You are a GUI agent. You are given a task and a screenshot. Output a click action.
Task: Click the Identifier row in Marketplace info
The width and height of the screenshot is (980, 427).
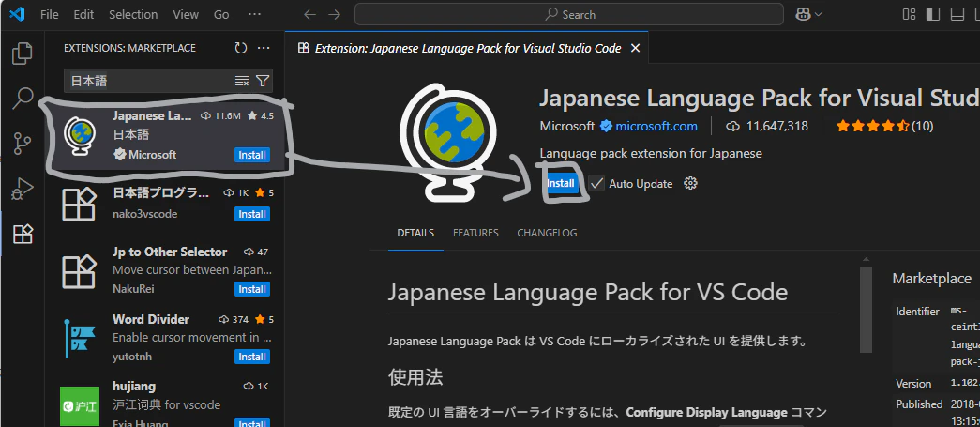[x=936, y=336]
